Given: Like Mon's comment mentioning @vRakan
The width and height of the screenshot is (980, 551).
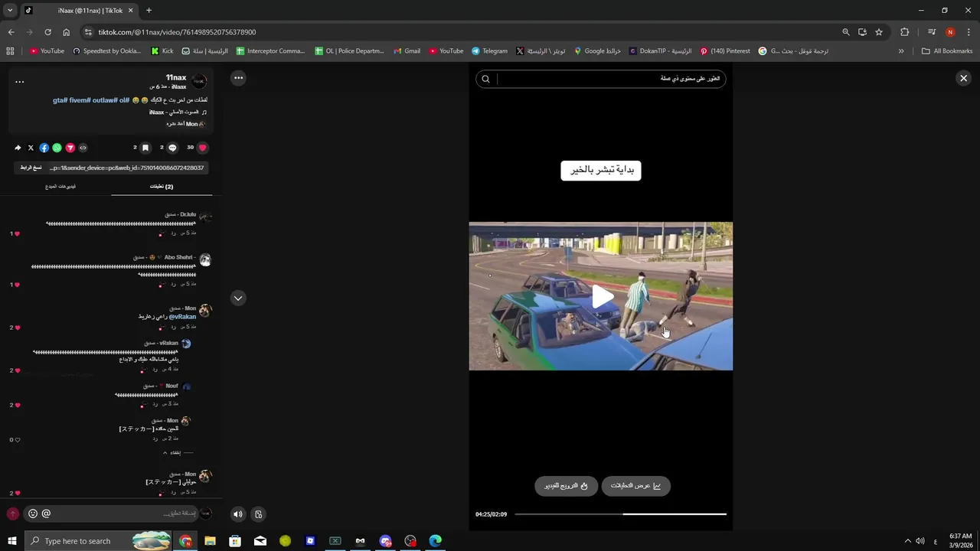Looking at the screenshot, I should [16, 328].
